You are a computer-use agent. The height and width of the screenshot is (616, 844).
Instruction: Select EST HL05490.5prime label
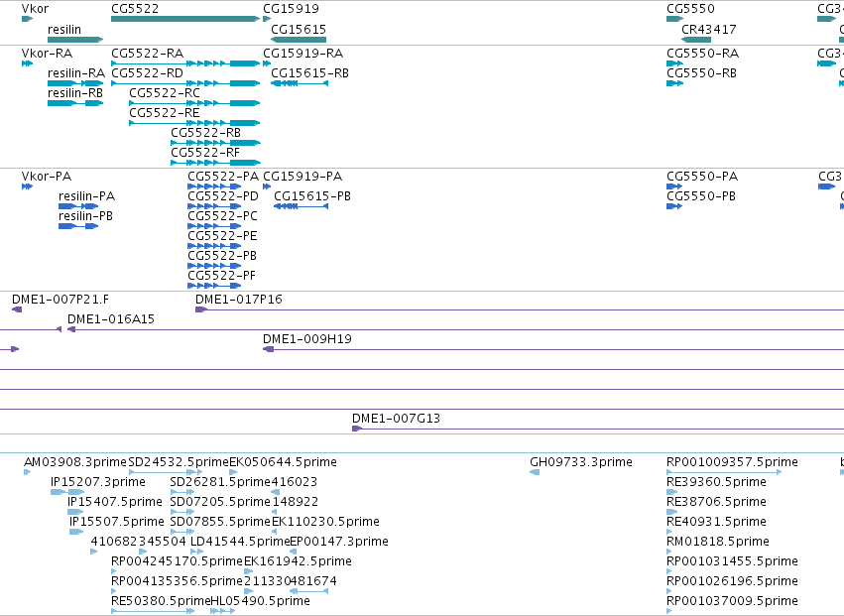[261, 601]
